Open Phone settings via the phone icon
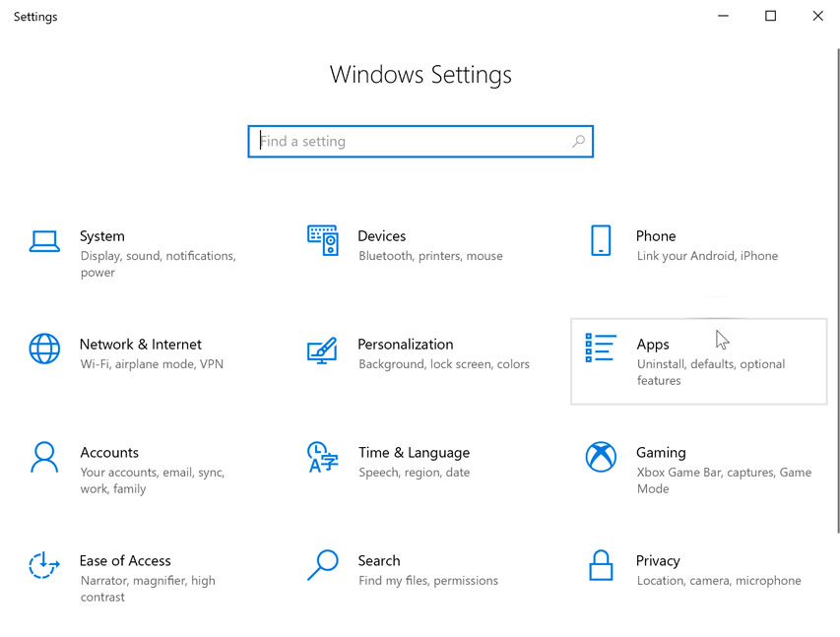The width and height of the screenshot is (840, 637). click(x=602, y=240)
